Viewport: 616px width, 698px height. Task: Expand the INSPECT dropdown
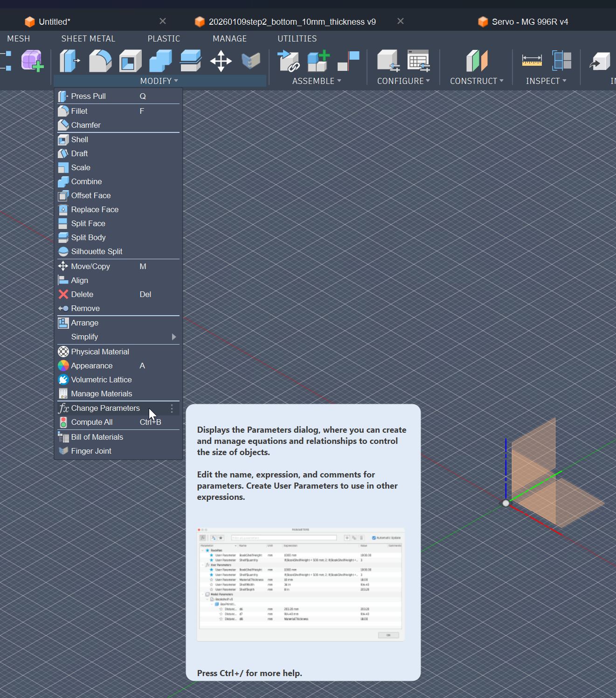546,81
